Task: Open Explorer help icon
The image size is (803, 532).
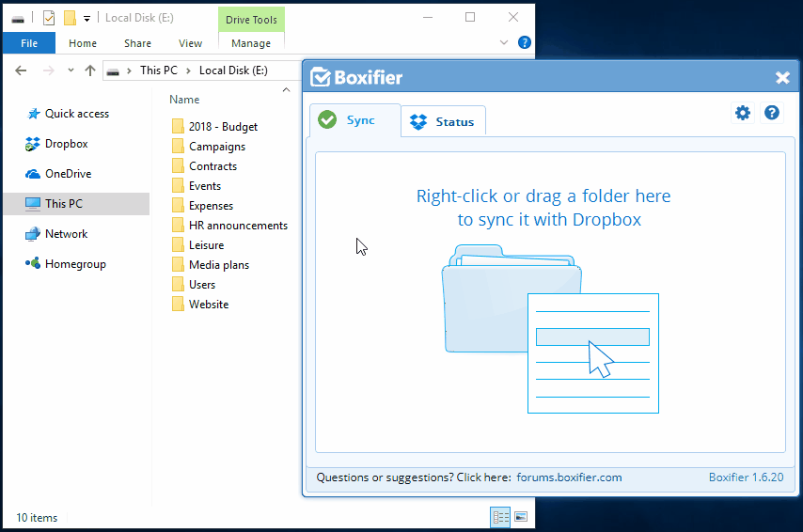Action: click(524, 42)
